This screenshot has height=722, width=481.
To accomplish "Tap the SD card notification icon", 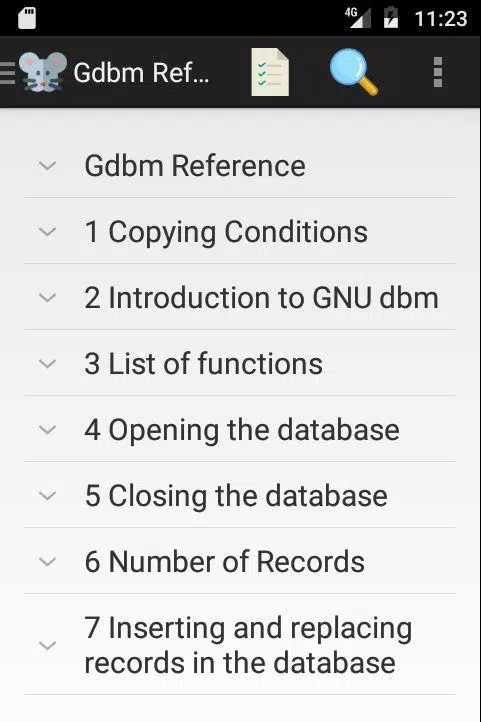I will pyautogui.click(x=27, y=18).
